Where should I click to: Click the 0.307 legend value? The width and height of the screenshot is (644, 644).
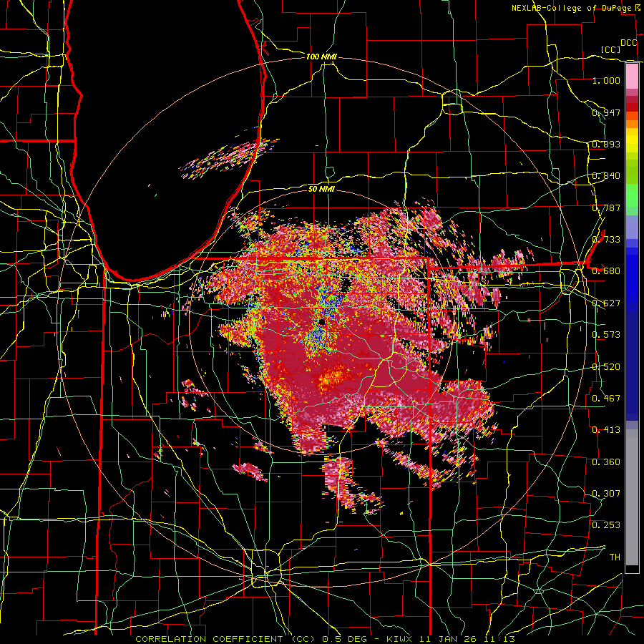(x=606, y=494)
